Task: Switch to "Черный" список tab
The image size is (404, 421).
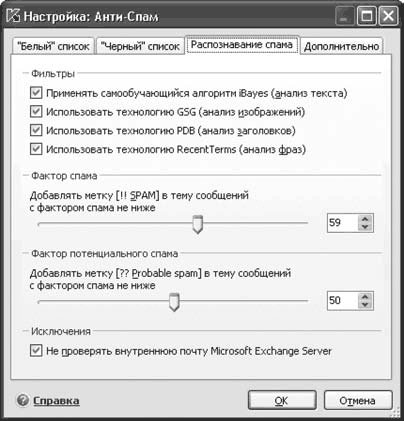Action: tap(140, 46)
